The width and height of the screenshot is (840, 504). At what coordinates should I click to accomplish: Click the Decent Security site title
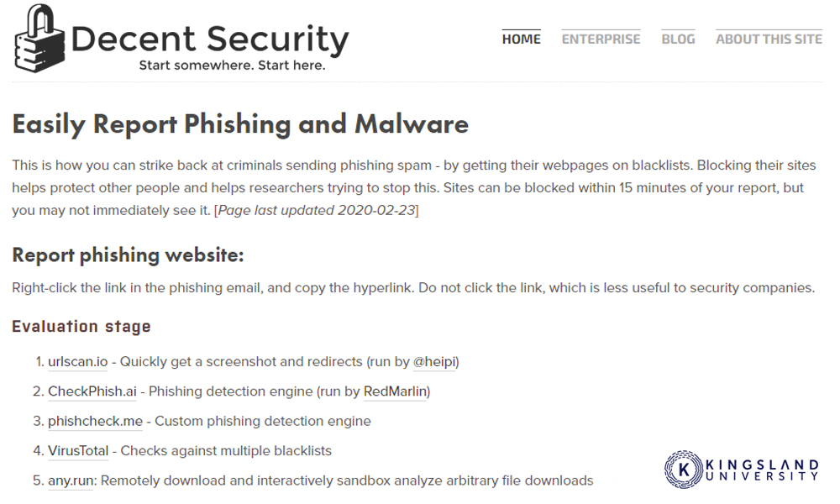click(209, 39)
